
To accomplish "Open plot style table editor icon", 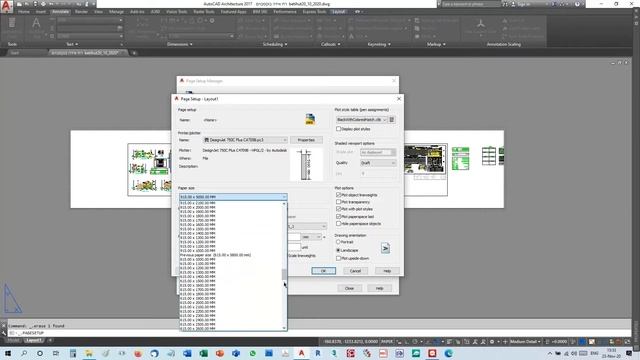I will tap(392, 120).
